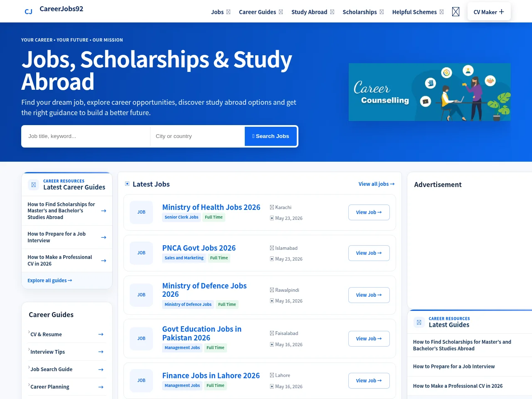This screenshot has width=532, height=399.
Task: Click the square icon left of CV Maker
Action: click(x=456, y=12)
